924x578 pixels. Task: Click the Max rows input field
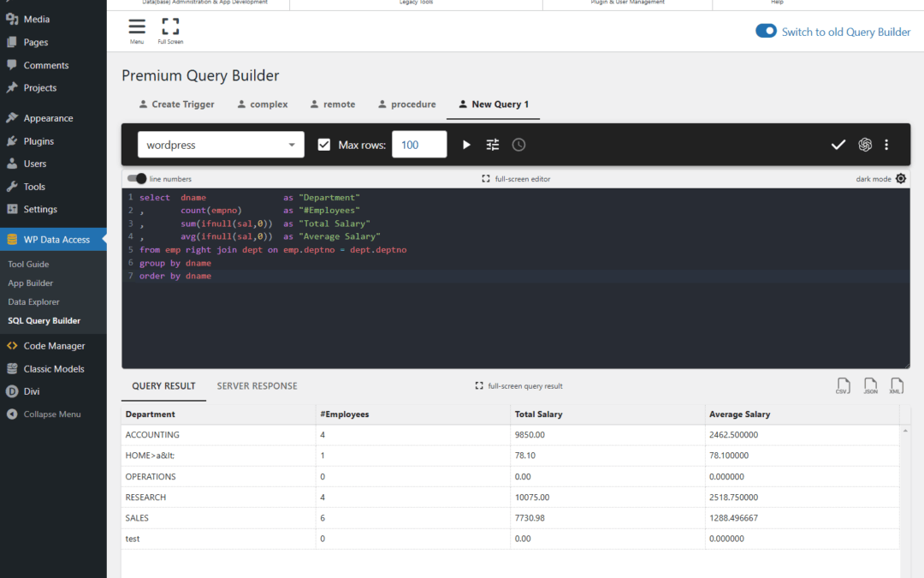[x=419, y=145]
